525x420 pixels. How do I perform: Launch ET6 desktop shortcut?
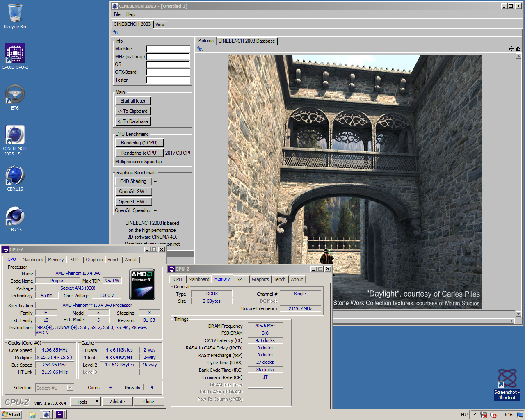(15, 97)
